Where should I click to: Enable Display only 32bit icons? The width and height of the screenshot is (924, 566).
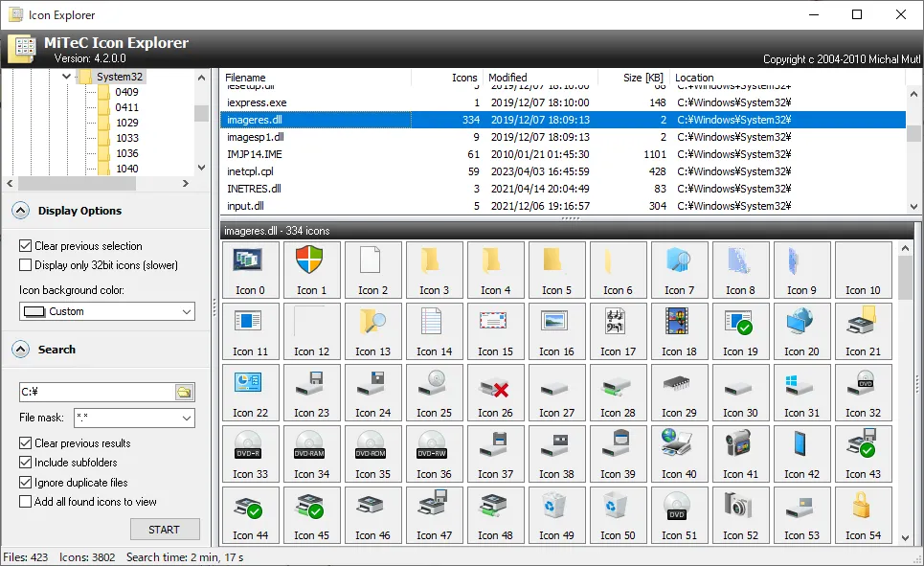(x=25, y=265)
